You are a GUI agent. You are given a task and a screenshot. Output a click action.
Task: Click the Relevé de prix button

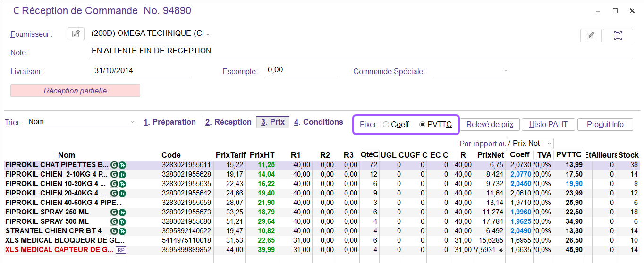point(490,125)
